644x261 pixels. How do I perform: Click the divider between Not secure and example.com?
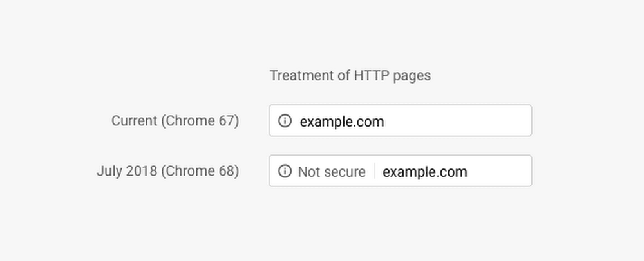click(x=374, y=172)
